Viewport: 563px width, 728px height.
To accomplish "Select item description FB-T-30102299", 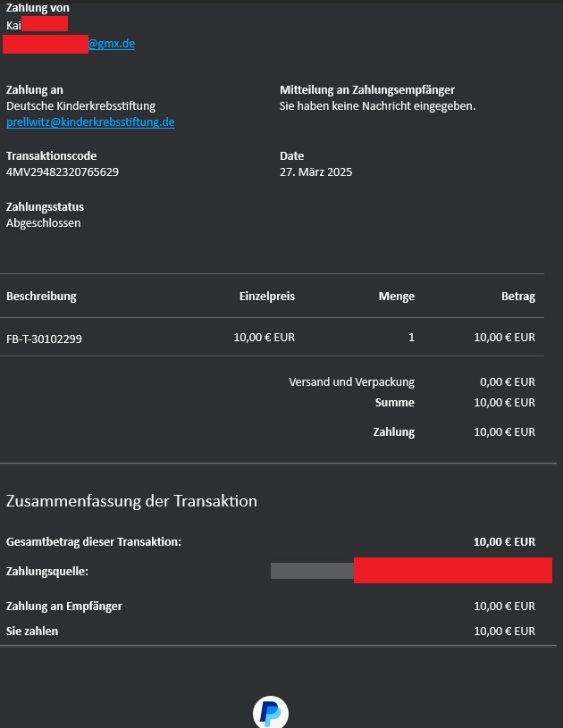I will tap(44, 339).
